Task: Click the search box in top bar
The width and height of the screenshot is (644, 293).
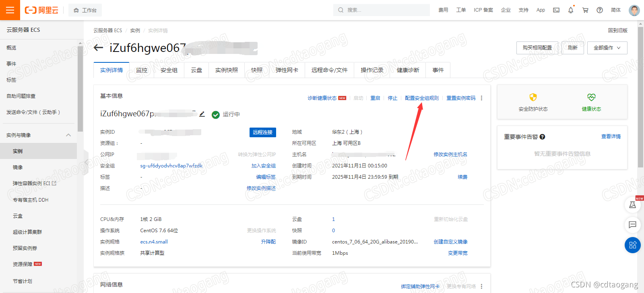Action: [x=382, y=10]
